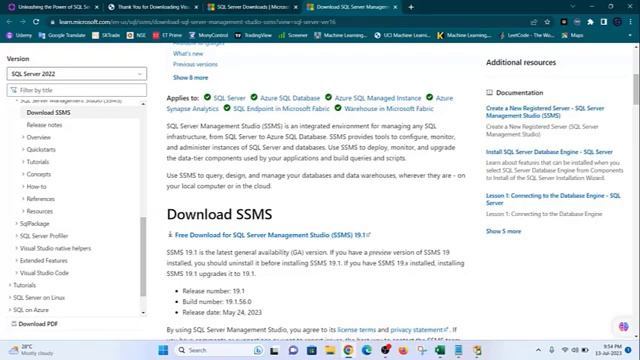Image resolution: width=640 pixels, height=360 pixels.
Task: Click the Filter by title field
Action: [77, 90]
